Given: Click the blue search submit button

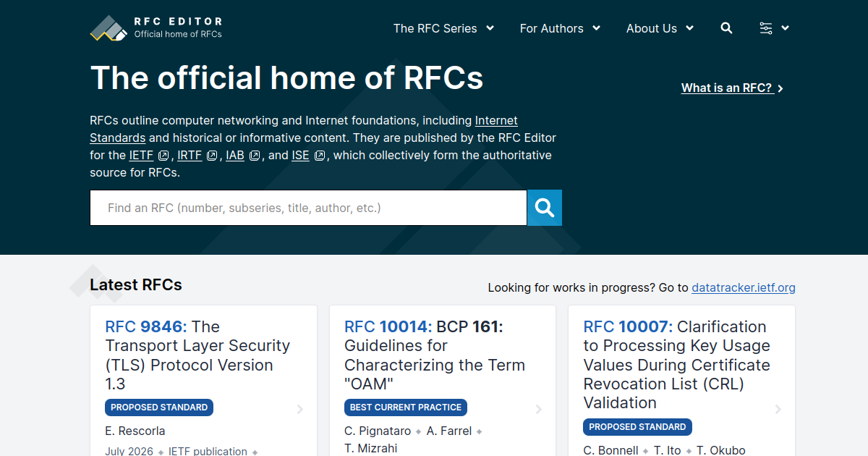Looking at the screenshot, I should (545, 208).
